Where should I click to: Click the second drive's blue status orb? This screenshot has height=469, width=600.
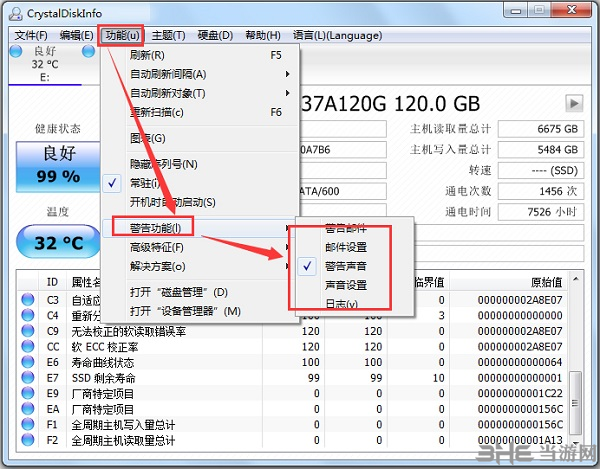[x=88, y=51]
